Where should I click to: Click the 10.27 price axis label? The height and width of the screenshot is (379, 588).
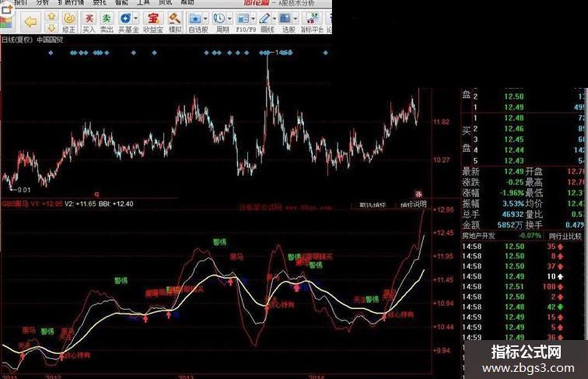click(441, 160)
